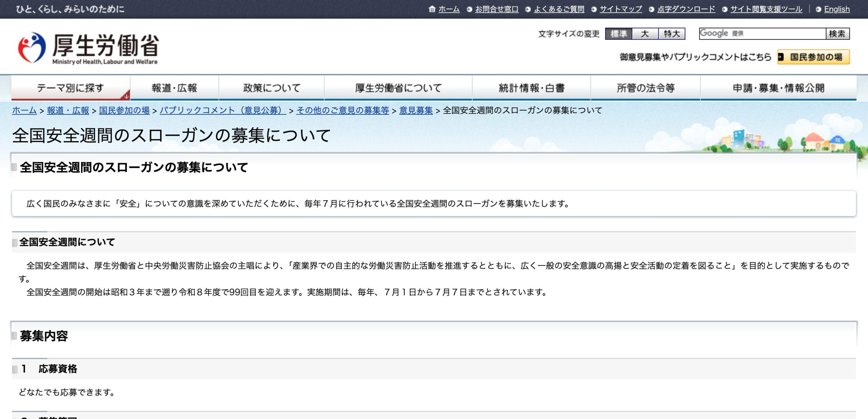Screen dimensions: 868x419
Task: Click the arrow icon beside 国民参加の場 button
Action: click(781, 57)
